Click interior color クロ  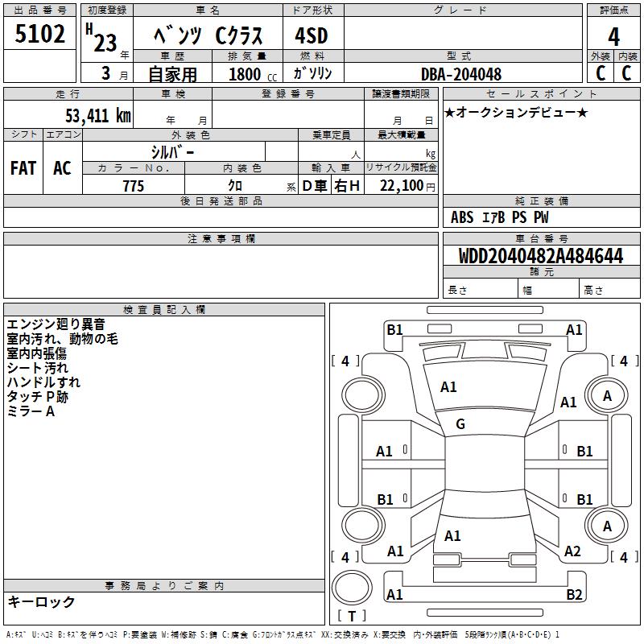(x=235, y=186)
